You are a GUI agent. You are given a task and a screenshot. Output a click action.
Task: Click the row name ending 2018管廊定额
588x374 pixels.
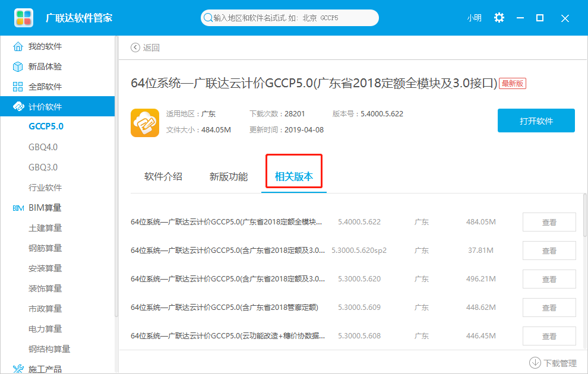(x=225, y=308)
